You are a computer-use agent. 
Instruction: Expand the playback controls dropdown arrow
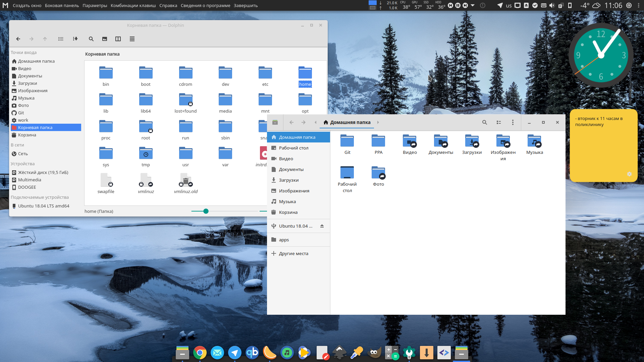(x=472, y=5)
